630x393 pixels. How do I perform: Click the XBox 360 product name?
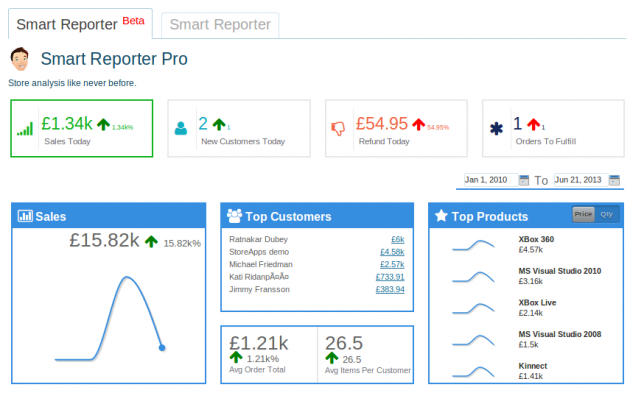pos(536,239)
